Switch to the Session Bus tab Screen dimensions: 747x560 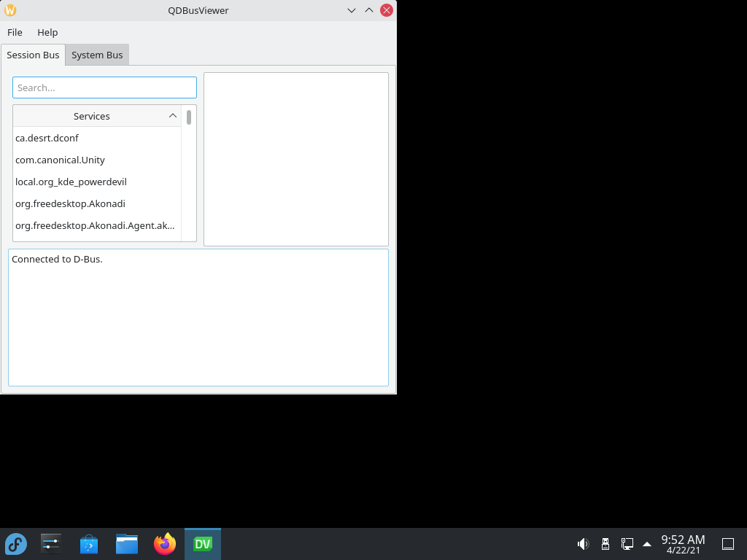click(33, 55)
